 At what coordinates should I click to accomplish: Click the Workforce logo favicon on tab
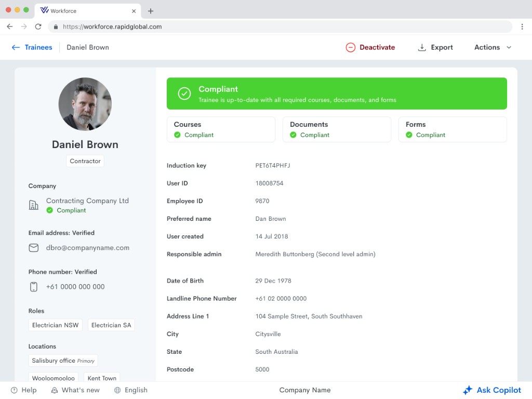coord(45,10)
